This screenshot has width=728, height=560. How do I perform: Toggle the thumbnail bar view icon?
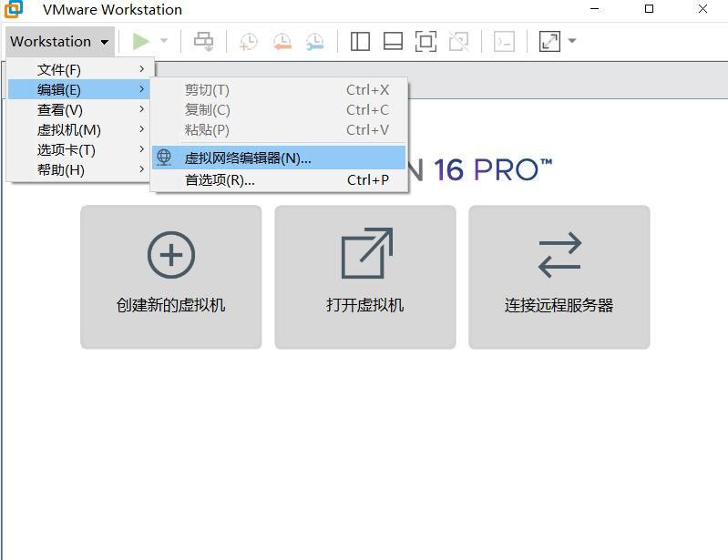[393, 41]
